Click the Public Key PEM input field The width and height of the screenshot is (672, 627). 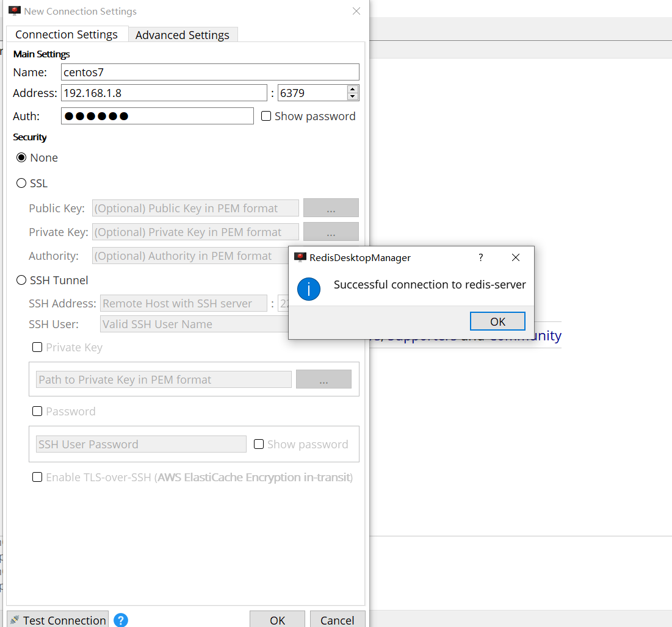tap(195, 208)
